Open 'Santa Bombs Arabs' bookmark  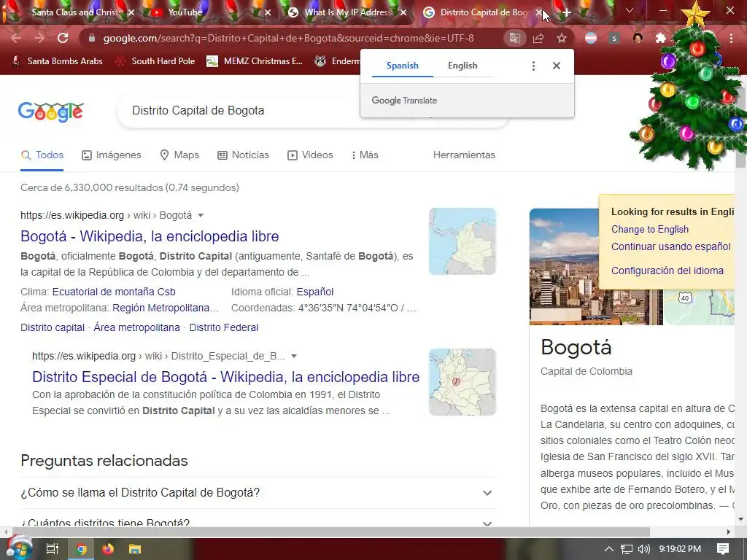[x=57, y=61]
